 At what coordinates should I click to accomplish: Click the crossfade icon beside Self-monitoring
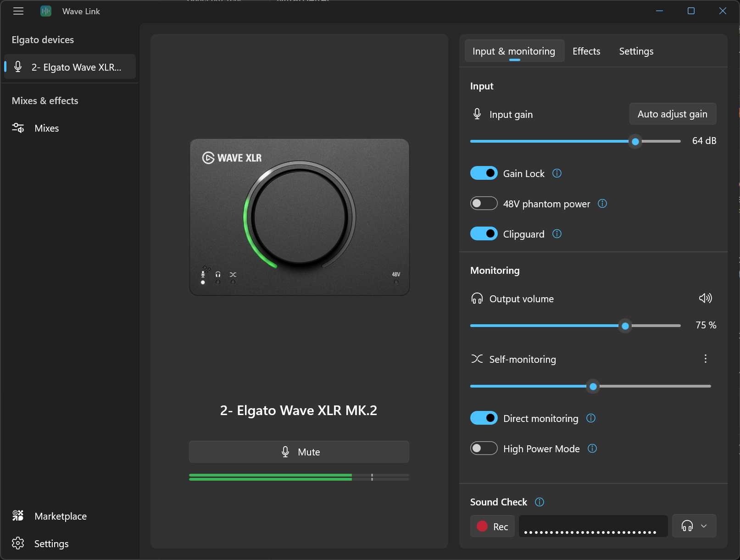coord(477,359)
